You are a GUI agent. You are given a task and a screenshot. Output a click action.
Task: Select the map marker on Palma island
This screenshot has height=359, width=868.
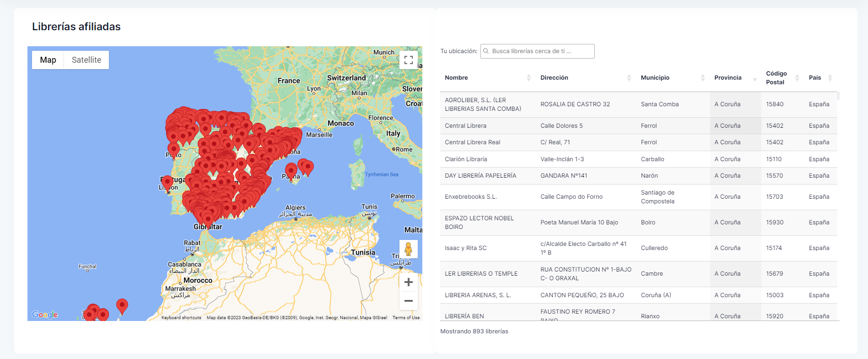291,171
